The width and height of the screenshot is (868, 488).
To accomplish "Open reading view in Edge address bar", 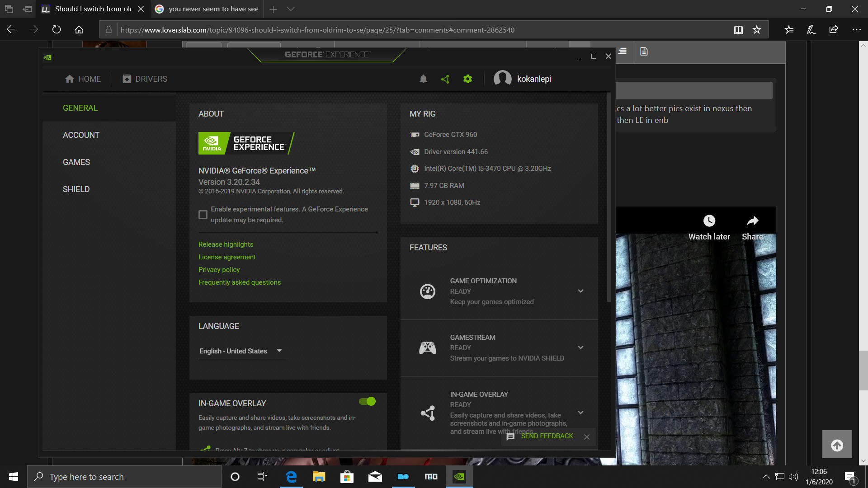I will pyautogui.click(x=738, y=30).
